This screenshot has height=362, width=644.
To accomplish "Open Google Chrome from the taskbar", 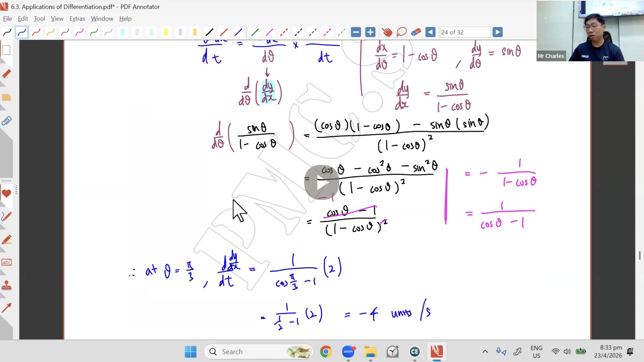I will coord(326,352).
